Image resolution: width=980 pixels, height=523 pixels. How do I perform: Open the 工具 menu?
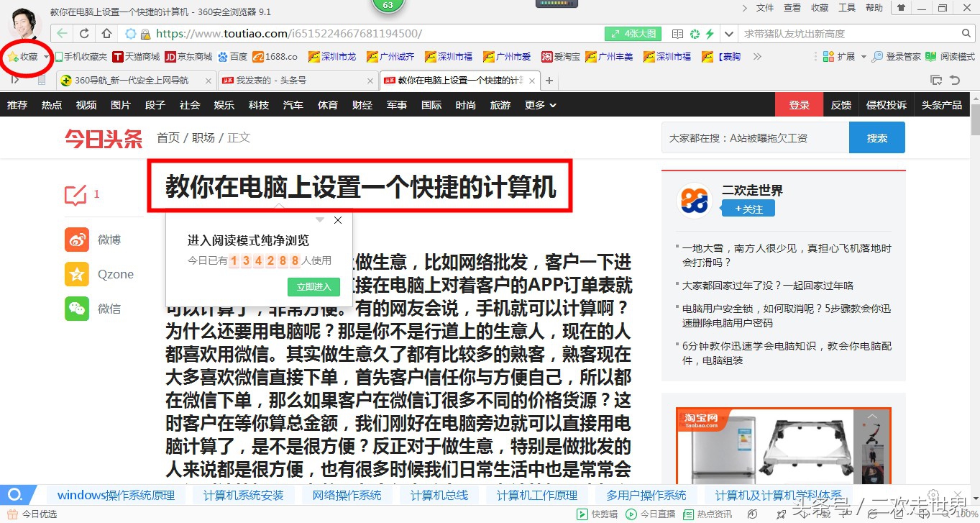point(846,7)
